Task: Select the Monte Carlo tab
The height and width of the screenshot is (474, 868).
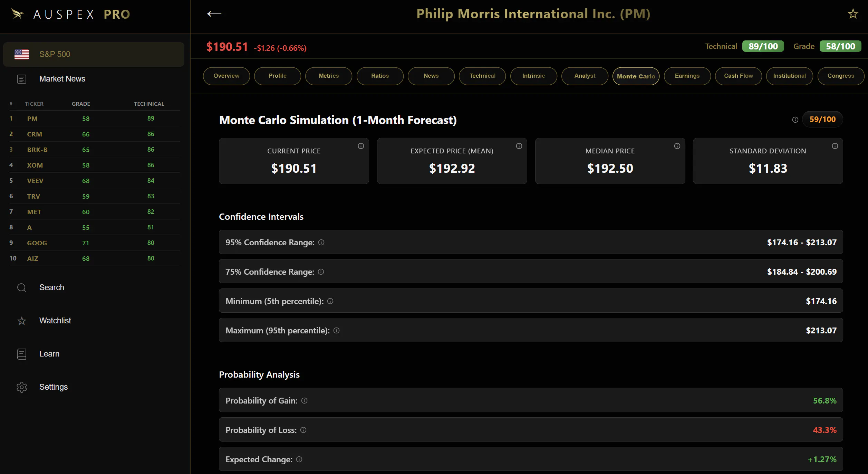Action: pyautogui.click(x=636, y=76)
